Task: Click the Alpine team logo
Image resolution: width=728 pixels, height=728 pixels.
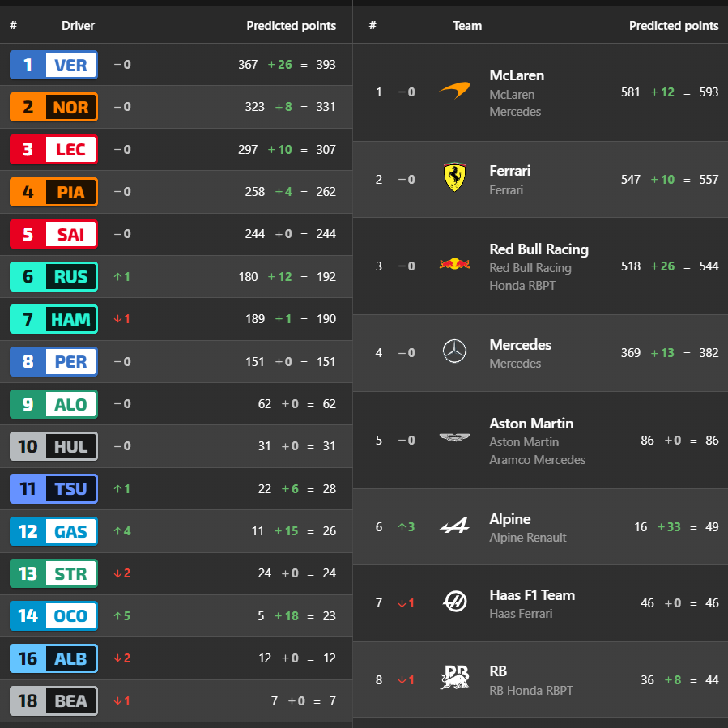Action: pyautogui.click(x=454, y=526)
